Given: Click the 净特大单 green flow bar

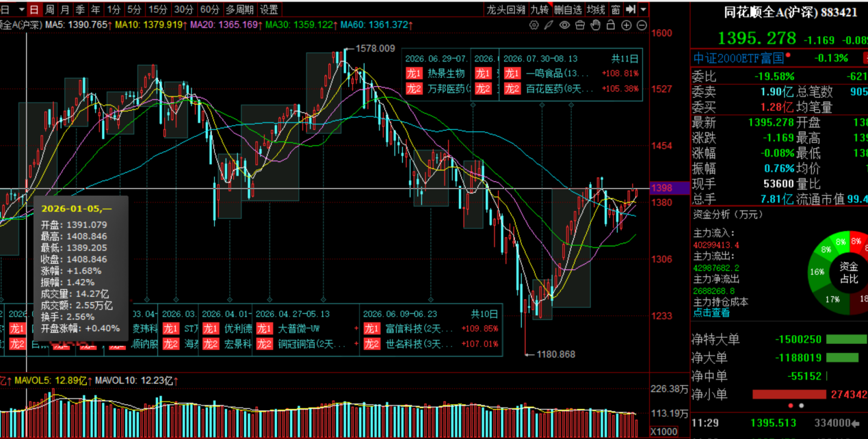Looking at the screenshot, I should [x=846, y=339].
